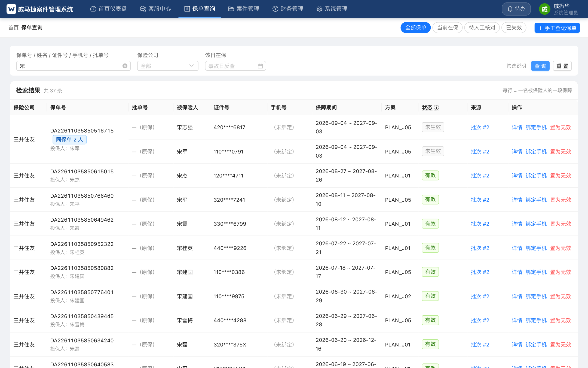Click policy number DA22611035850516715

[82, 131]
